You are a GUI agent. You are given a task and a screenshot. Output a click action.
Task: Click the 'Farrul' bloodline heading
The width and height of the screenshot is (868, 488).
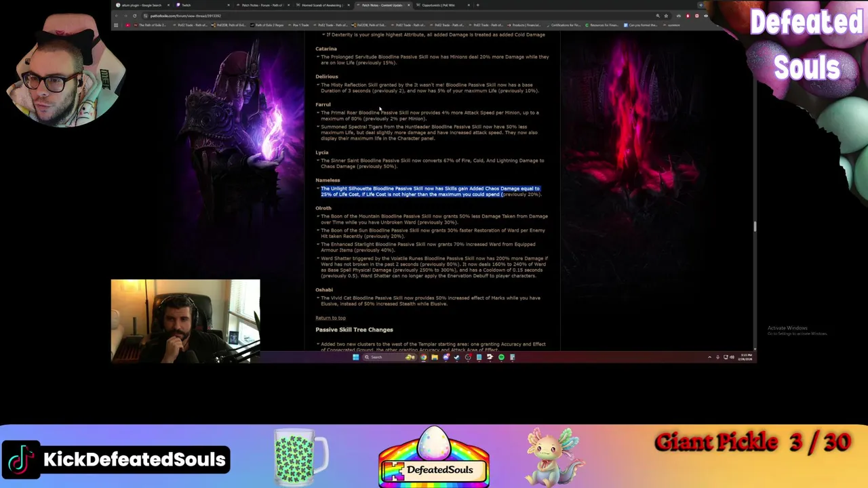[x=323, y=104]
